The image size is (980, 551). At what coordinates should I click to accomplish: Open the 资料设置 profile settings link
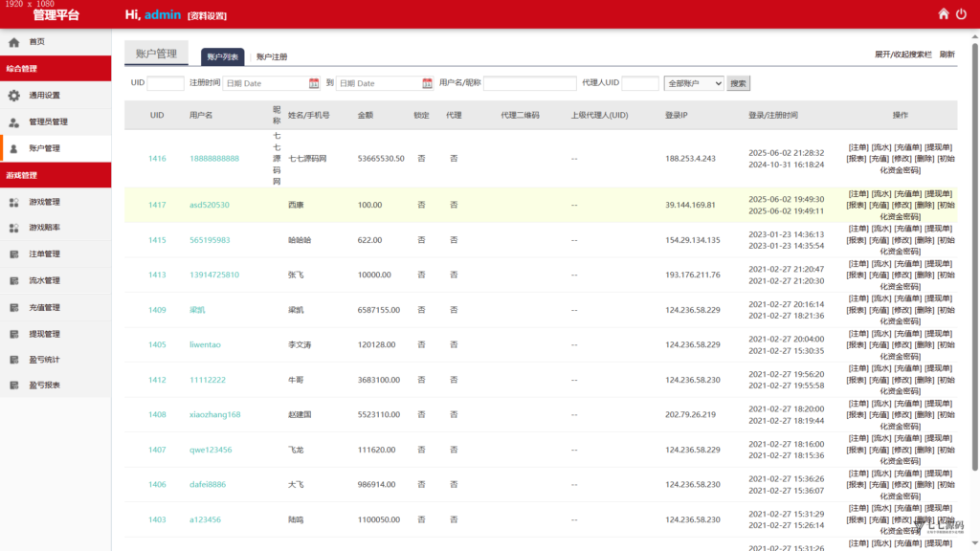click(207, 15)
